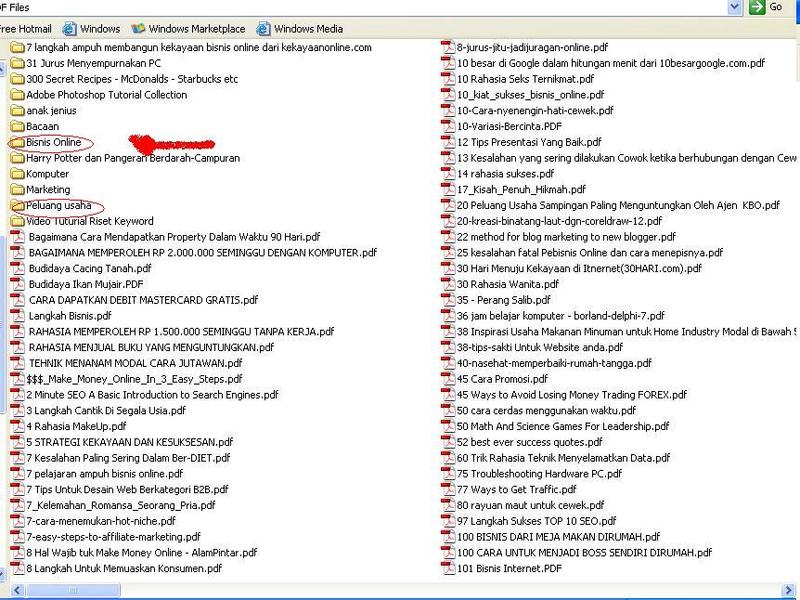Select 100 BISNIS DARI MEJA MAKAN DIRUMAH.pdf name
Image resolution: width=800 pixels, height=600 pixels.
559,537
